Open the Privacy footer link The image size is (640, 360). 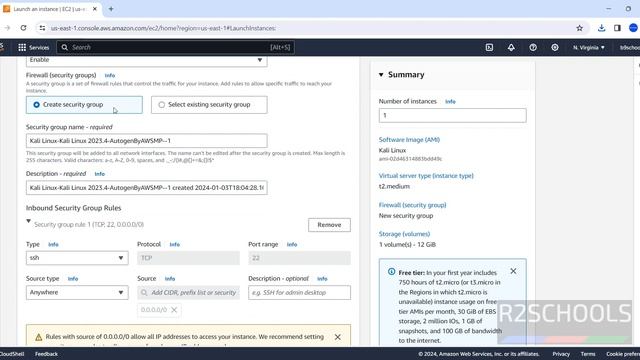coord(561,354)
